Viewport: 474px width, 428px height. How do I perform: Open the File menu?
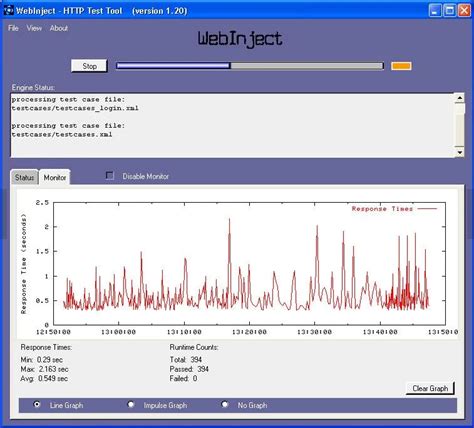click(x=13, y=28)
